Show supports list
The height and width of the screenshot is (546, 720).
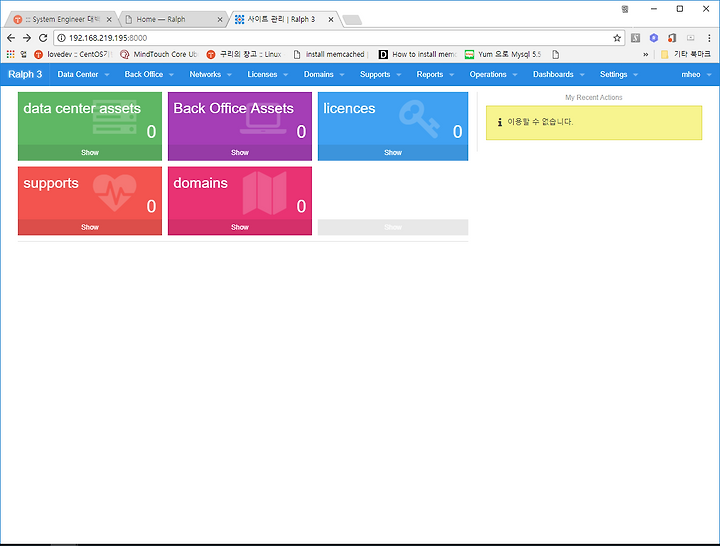90,227
